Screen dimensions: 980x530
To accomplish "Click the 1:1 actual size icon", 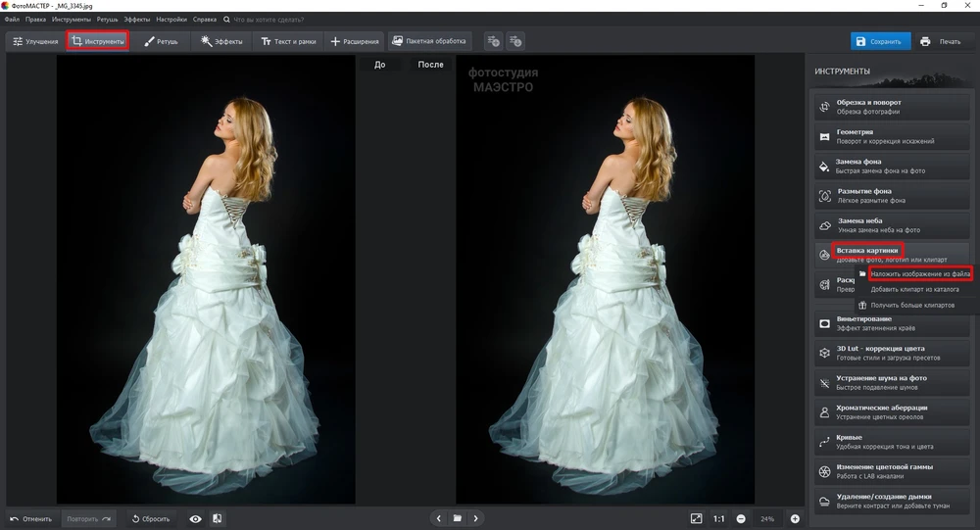I will tap(718, 518).
